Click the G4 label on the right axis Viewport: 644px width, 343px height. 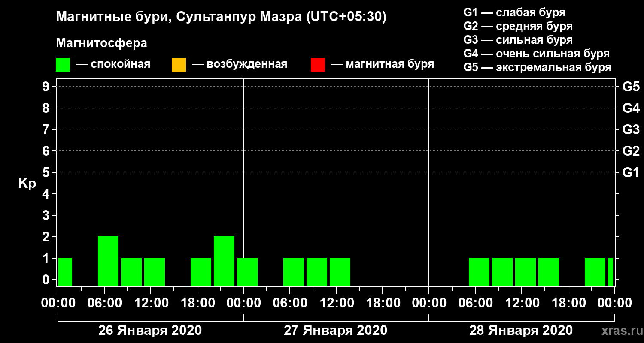[x=631, y=108]
